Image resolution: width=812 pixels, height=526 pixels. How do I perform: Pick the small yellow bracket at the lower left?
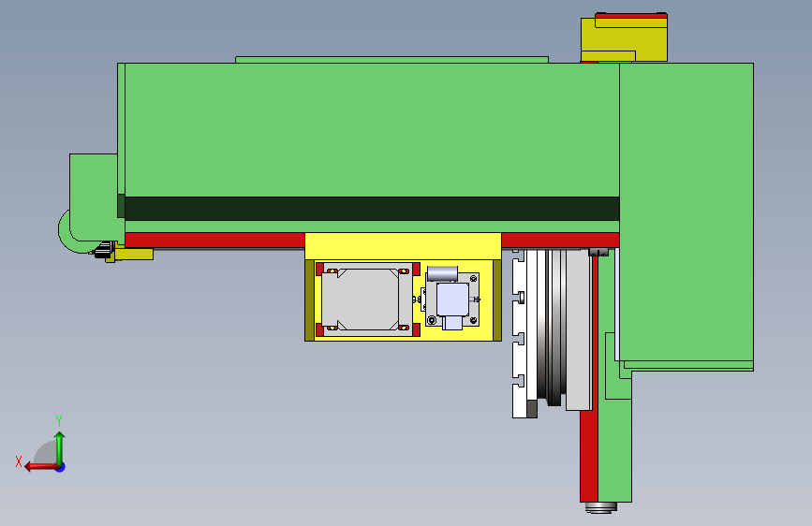[134, 255]
